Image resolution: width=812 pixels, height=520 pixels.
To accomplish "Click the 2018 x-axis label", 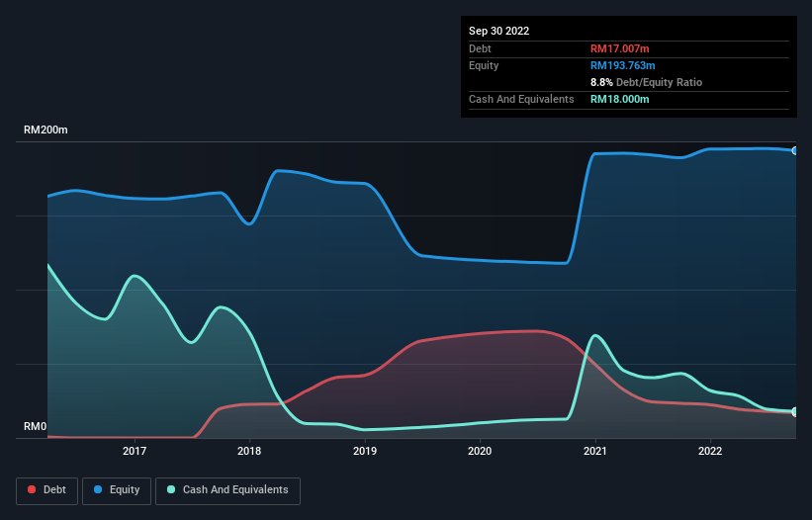I will click(249, 451).
